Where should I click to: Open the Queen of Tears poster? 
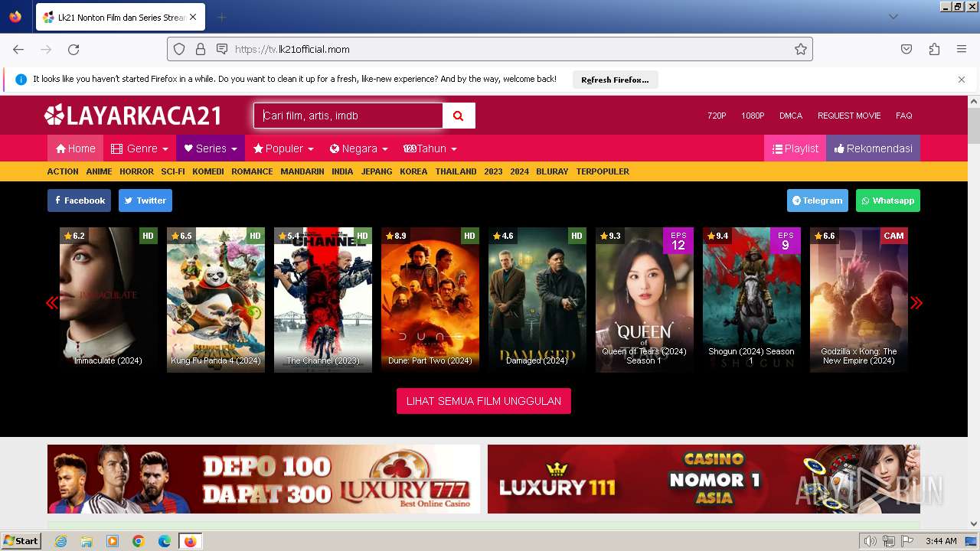click(x=645, y=300)
